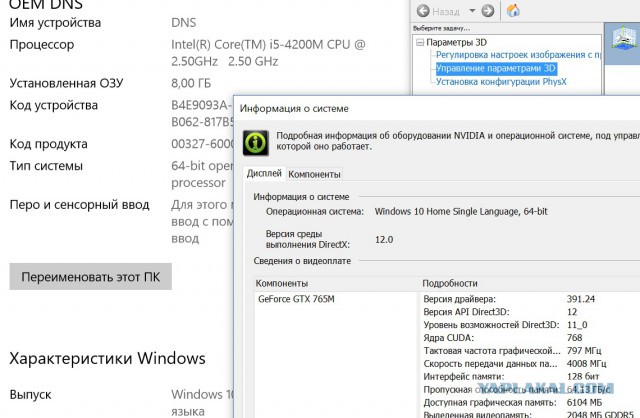Viewport: 640px width, 418px height.
Task: Click the Сведения о видеоплате group label
Action: 302,261
